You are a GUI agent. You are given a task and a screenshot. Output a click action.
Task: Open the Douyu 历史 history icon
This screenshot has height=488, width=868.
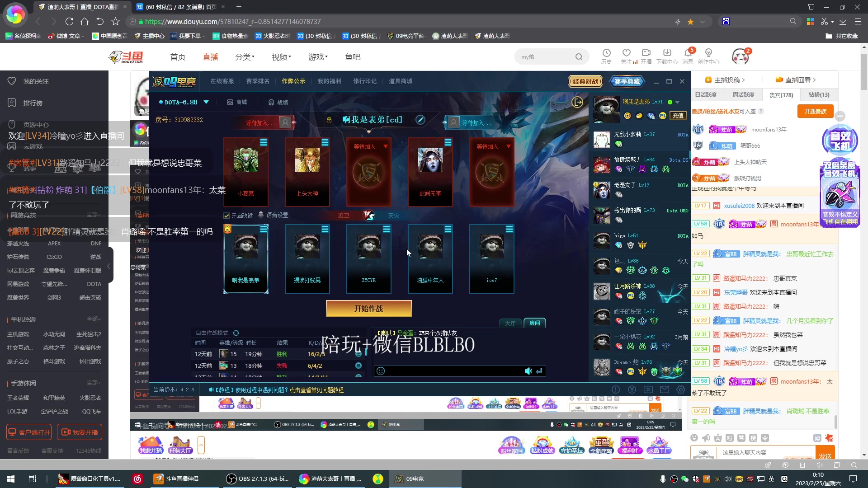[607, 56]
